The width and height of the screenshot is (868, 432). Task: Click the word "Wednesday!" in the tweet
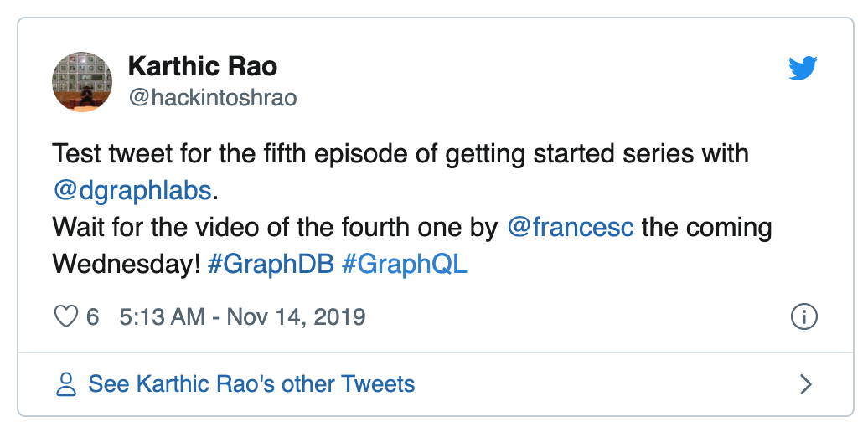coord(126,265)
